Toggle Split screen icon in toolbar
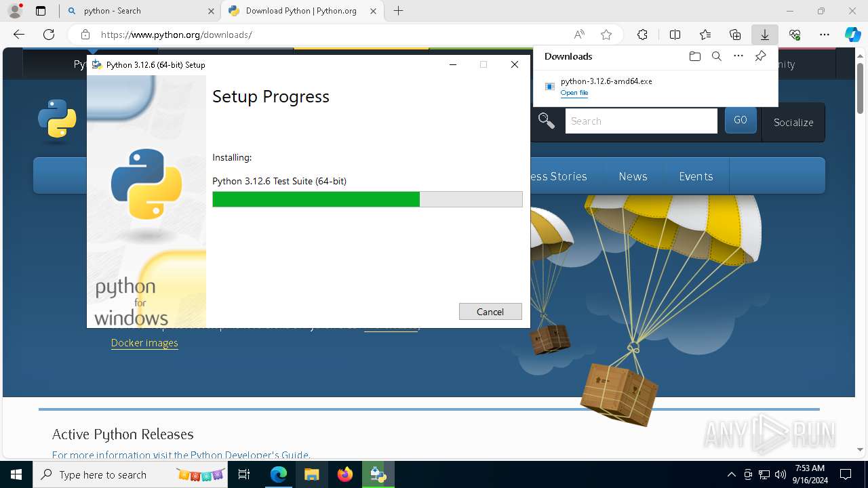This screenshot has height=488, width=868. (x=675, y=35)
